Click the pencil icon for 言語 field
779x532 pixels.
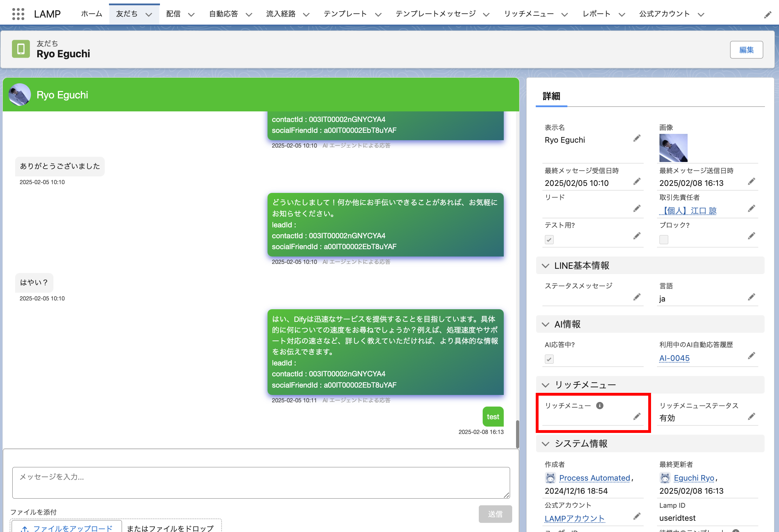coord(751,297)
